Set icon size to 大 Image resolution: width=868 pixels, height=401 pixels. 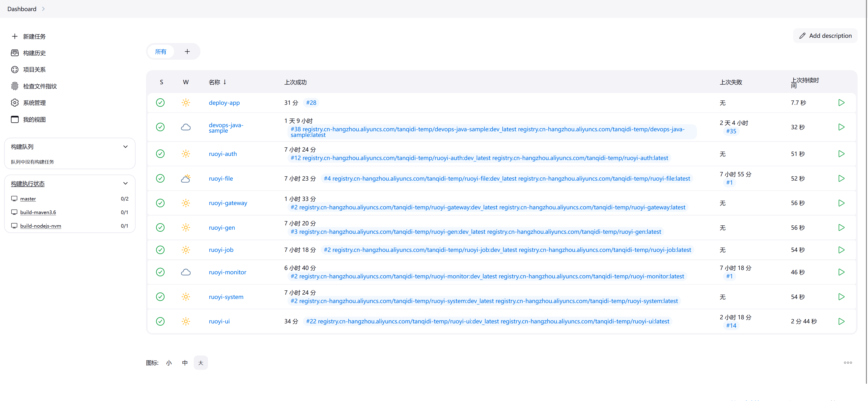point(201,363)
